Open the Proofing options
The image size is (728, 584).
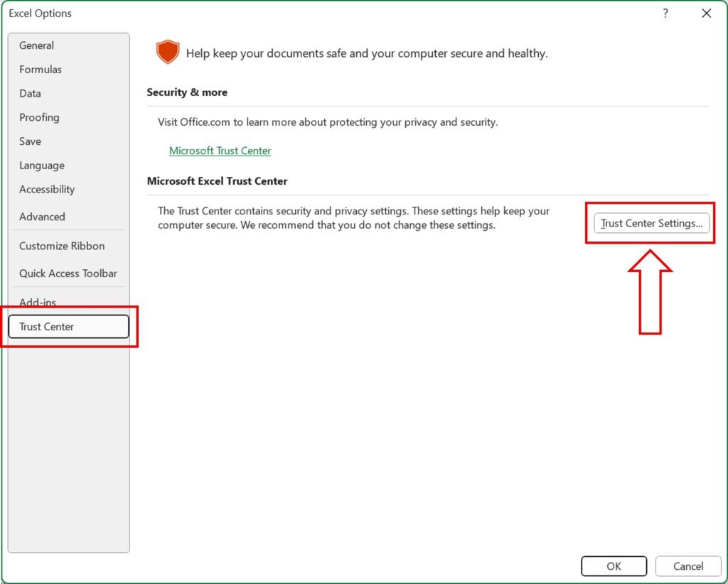tap(39, 117)
